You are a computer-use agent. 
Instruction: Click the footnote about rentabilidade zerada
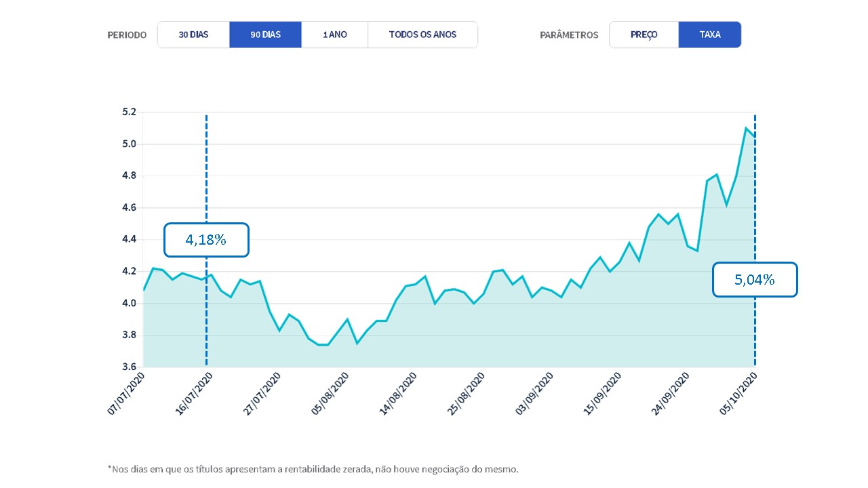pyautogui.click(x=313, y=468)
